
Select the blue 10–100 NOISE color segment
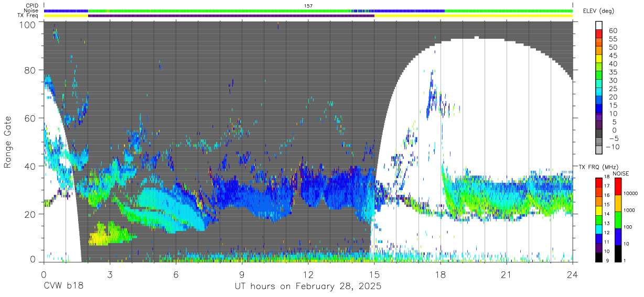(618, 236)
